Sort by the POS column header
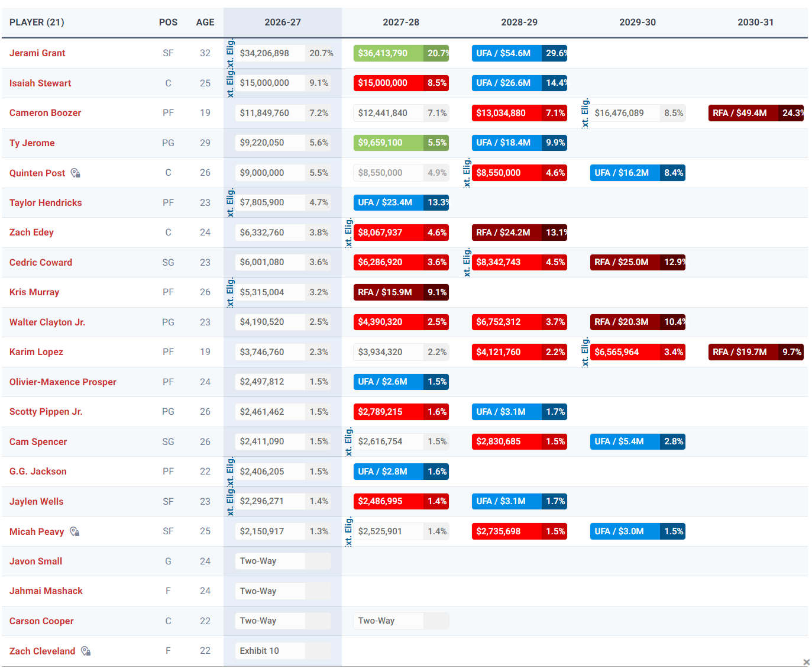The width and height of the screenshot is (812, 668). pos(168,22)
